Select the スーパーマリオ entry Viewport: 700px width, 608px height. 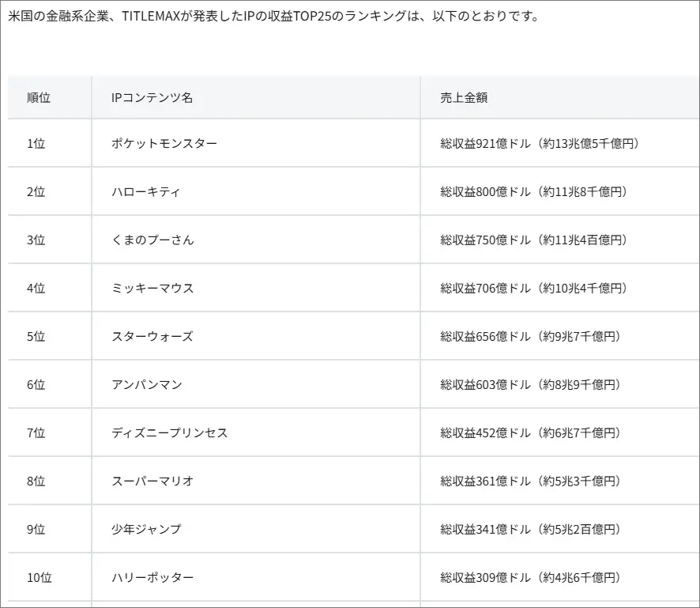(x=152, y=481)
